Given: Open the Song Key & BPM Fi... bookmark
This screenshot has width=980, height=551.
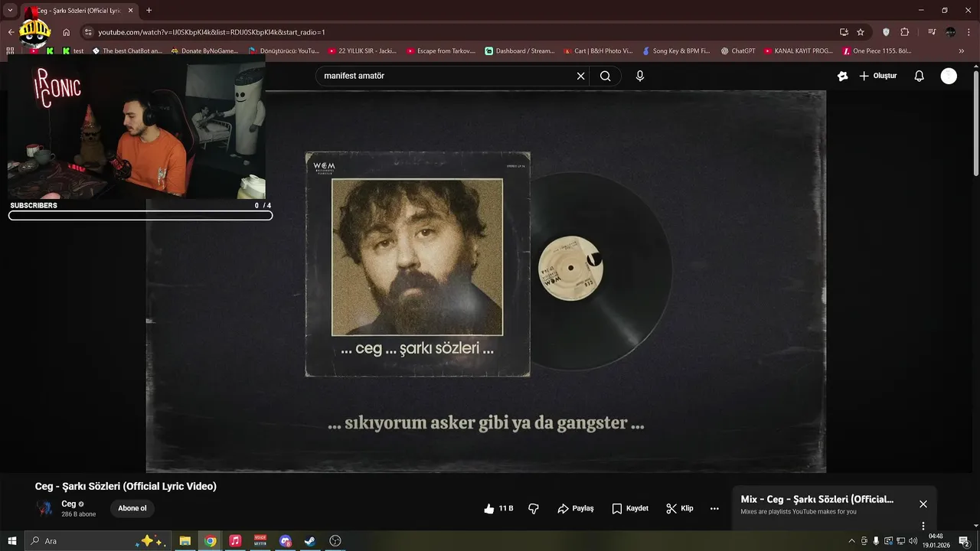Looking at the screenshot, I should [x=676, y=51].
